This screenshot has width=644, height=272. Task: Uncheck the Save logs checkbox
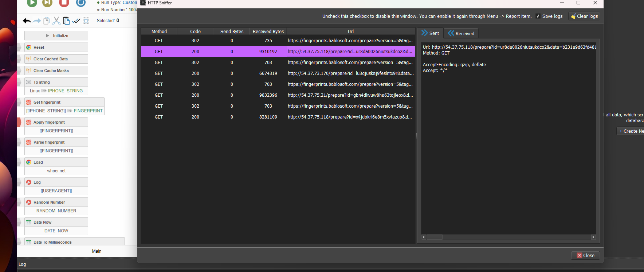(x=538, y=16)
